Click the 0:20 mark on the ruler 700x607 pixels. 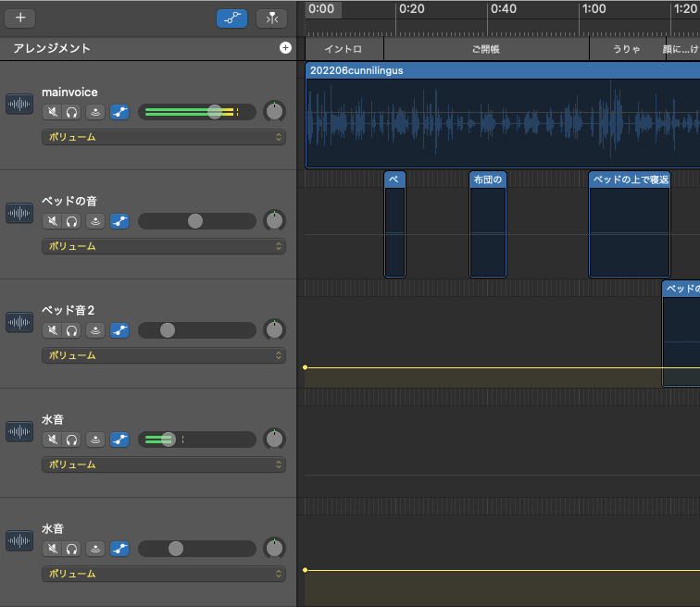411,9
